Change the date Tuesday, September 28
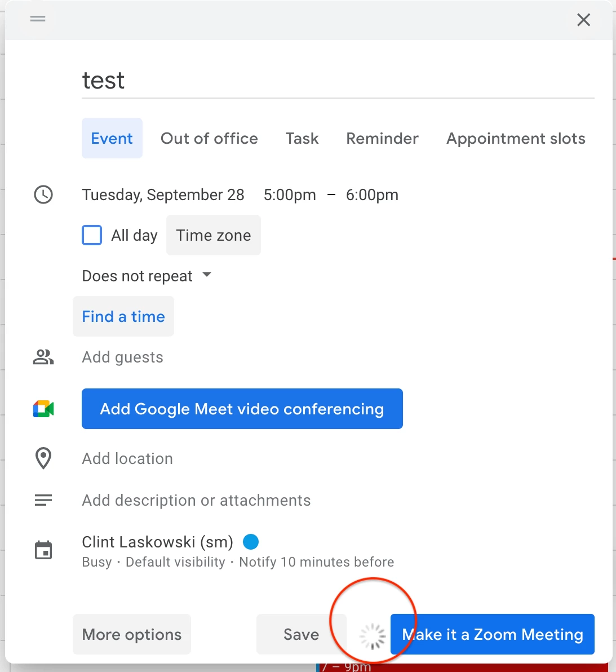This screenshot has width=616, height=672. pos(163,194)
